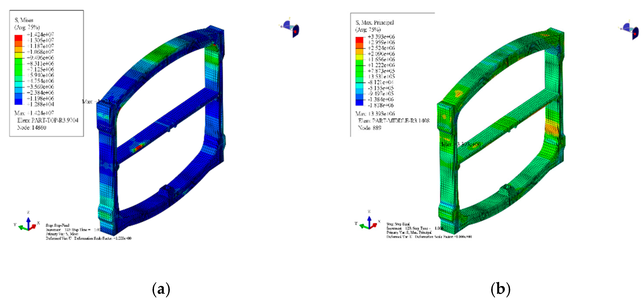Click the Node: 14860 label in the left legend
Viewport: 644px width, 305px height.
pos(32,128)
